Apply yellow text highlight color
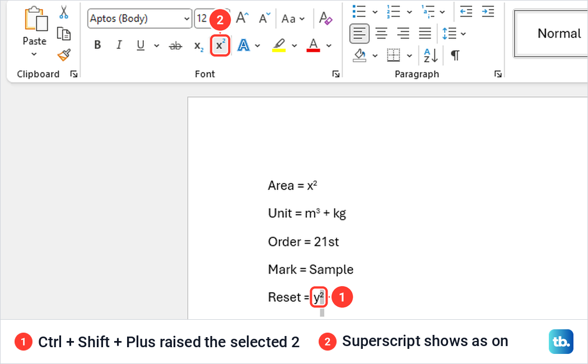Viewport: 588px width, 364px height. pyautogui.click(x=279, y=45)
